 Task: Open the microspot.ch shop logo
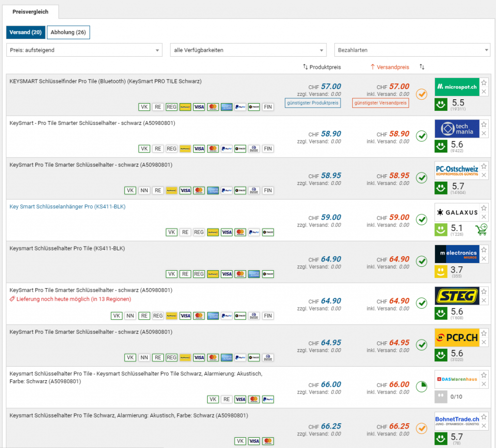pos(457,87)
